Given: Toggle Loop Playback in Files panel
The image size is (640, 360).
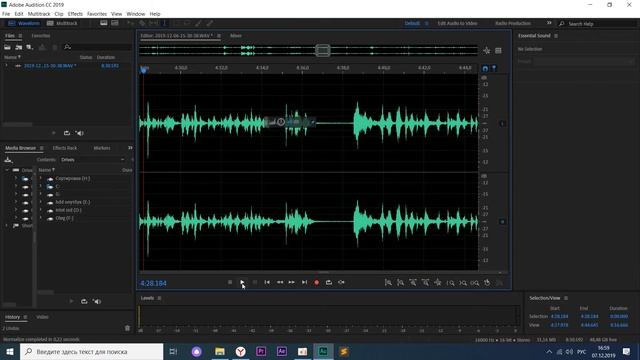Looking at the screenshot, I should coord(67,133).
